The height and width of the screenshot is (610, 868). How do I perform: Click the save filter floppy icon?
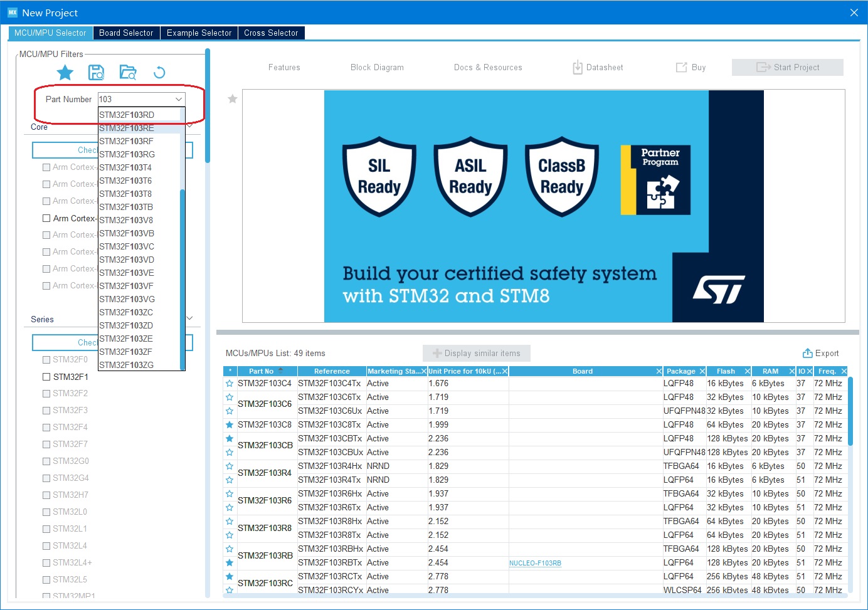[96, 73]
